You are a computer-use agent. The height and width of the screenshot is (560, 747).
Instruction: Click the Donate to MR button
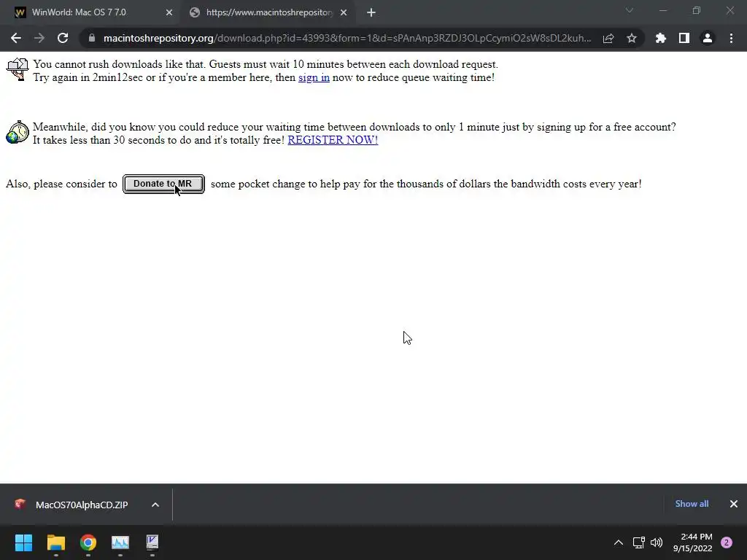(163, 184)
